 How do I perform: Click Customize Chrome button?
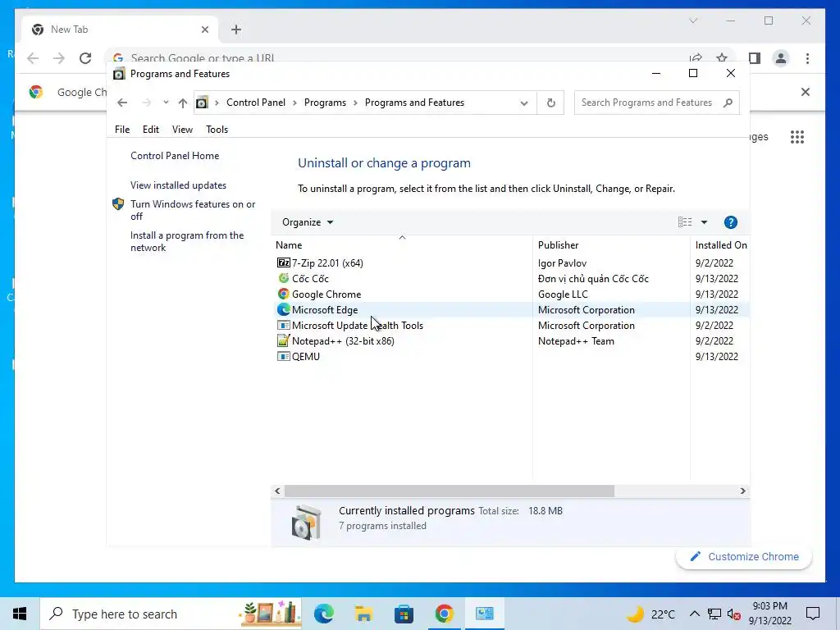pyautogui.click(x=744, y=557)
